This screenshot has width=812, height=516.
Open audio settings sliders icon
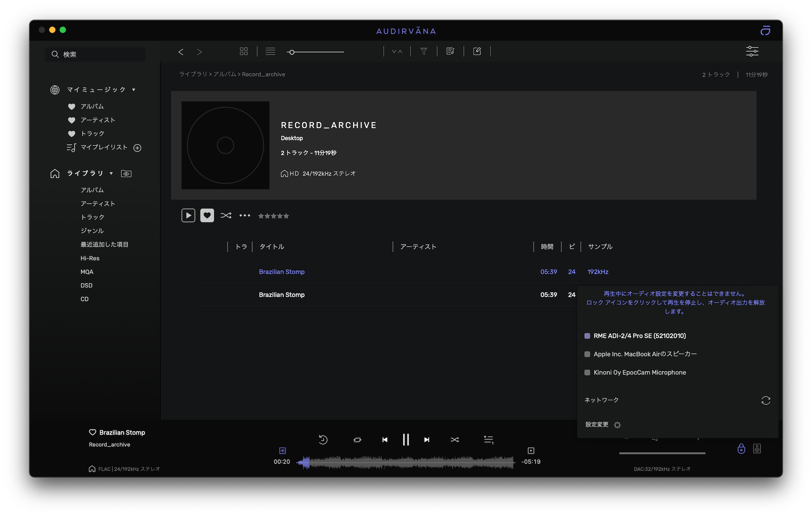coord(752,51)
